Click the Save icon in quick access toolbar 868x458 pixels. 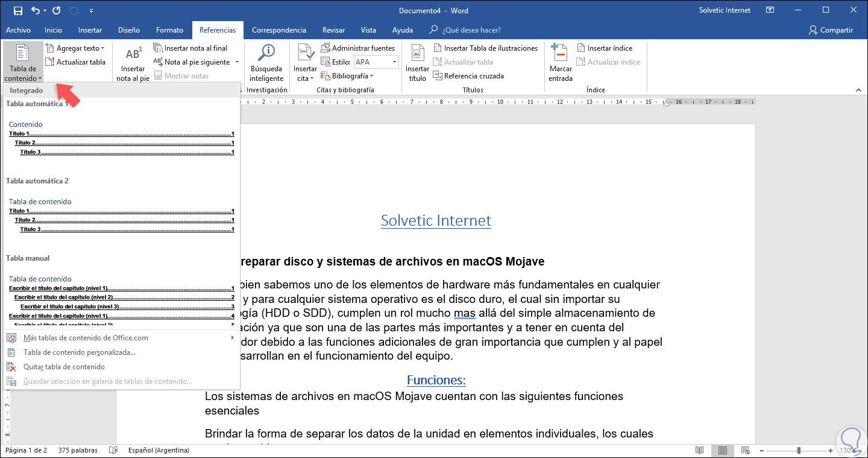(17, 10)
